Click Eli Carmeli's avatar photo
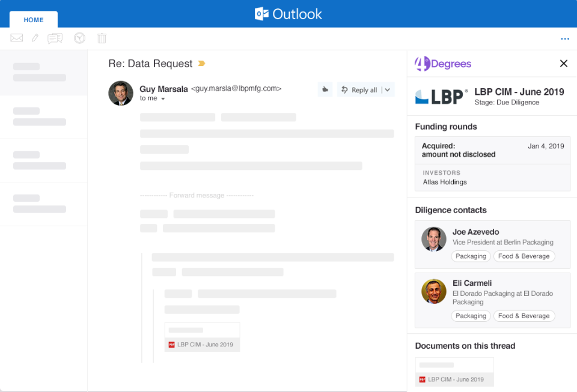 pyautogui.click(x=434, y=291)
